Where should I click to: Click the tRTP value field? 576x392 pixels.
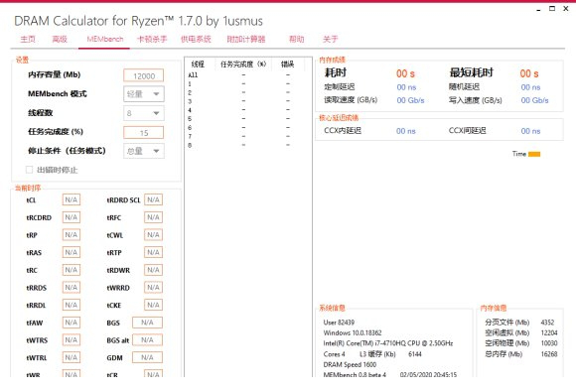tap(153, 252)
